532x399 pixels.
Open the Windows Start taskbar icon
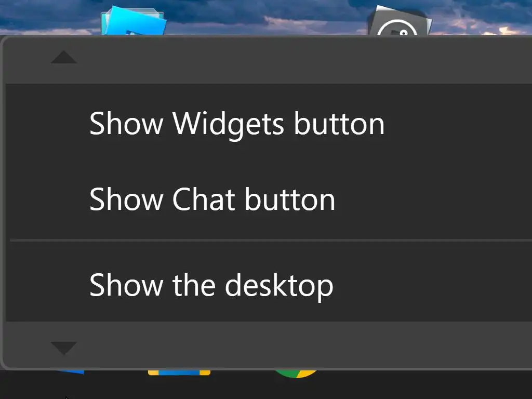pyautogui.click(x=70, y=372)
